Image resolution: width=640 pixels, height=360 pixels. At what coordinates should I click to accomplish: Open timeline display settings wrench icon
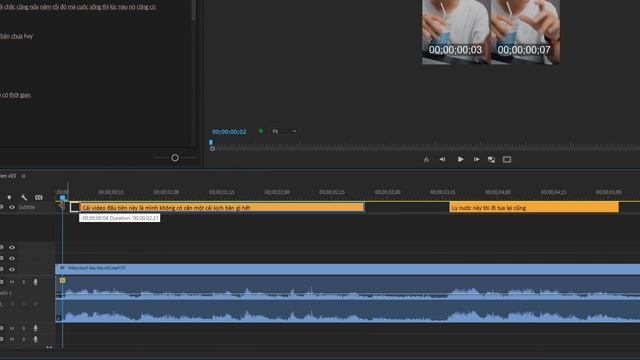click(24, 198)
